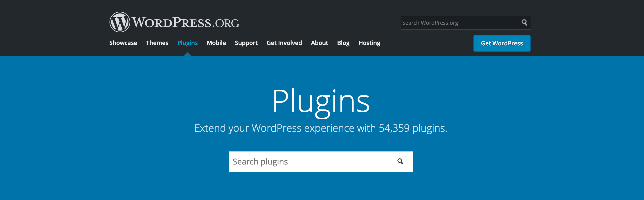Click the WordPress.org site title text
644x200 pixels.
tap(186, 22)
